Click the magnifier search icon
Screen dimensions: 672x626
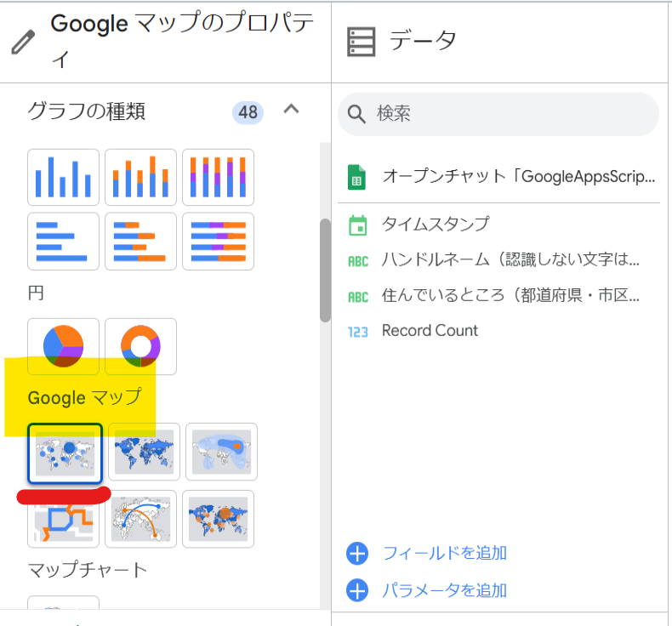coord(356,115)
